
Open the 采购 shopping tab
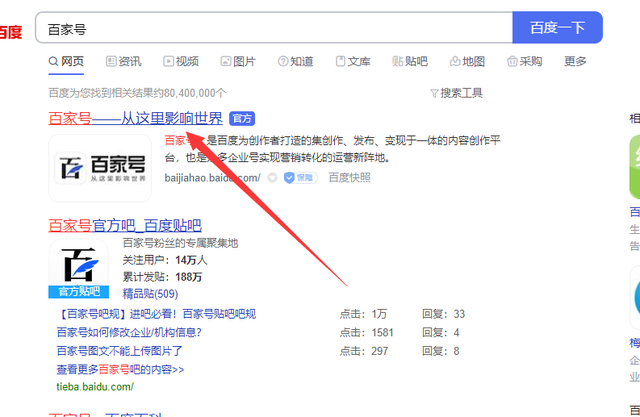523,62
